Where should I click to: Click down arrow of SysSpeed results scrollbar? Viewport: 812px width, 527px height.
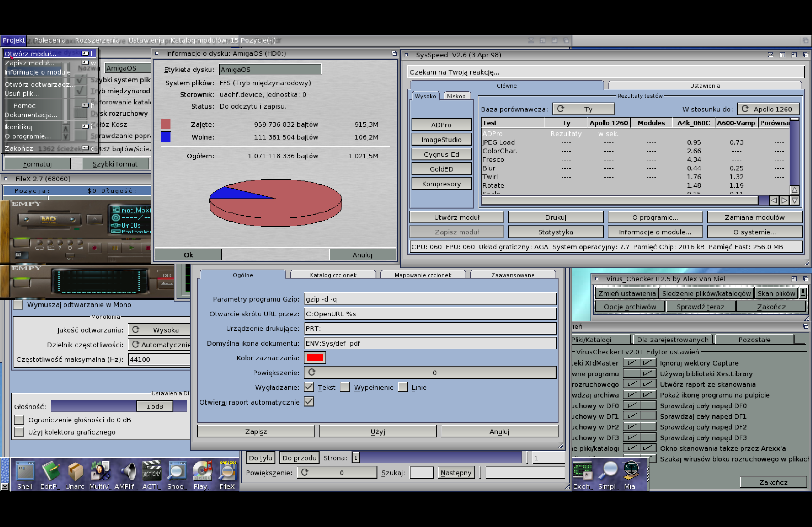795,201
